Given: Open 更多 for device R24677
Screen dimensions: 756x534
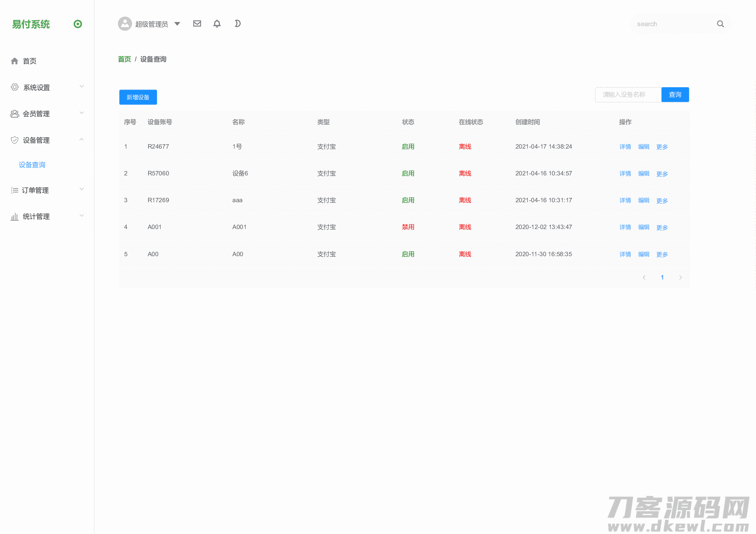Looking at the screenshot, I should (662, 147).
